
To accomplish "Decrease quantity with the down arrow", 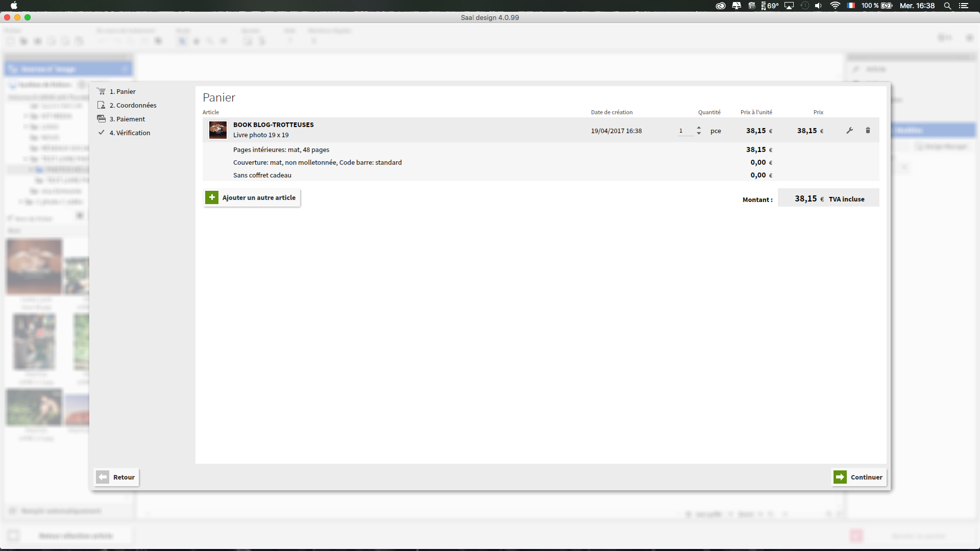I will (x=699, y=134).
